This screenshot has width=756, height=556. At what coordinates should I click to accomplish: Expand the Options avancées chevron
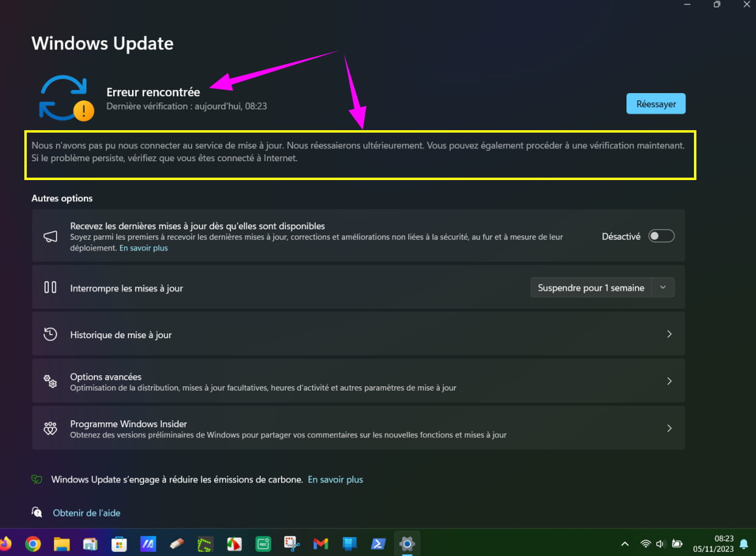tap(669, 381)
